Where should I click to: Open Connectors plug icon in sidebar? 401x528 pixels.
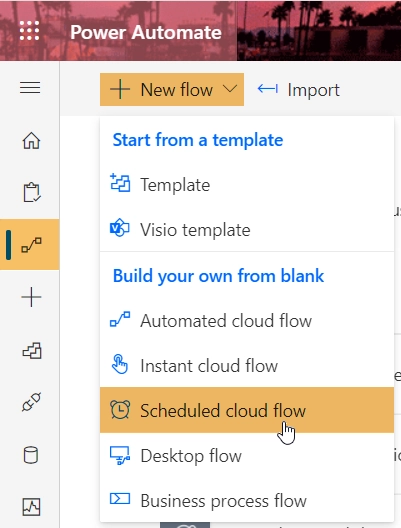tap(31, 402)
